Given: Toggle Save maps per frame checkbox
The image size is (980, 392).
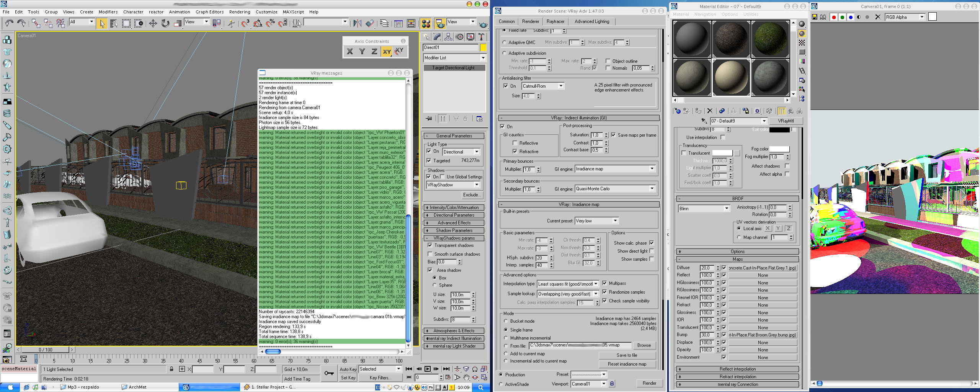Looking at the screenshot, I should (x=613, y=135).
